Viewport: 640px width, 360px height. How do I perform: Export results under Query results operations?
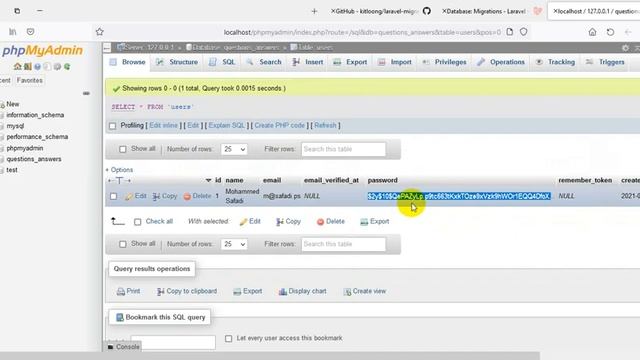click(x=247, y=291)
